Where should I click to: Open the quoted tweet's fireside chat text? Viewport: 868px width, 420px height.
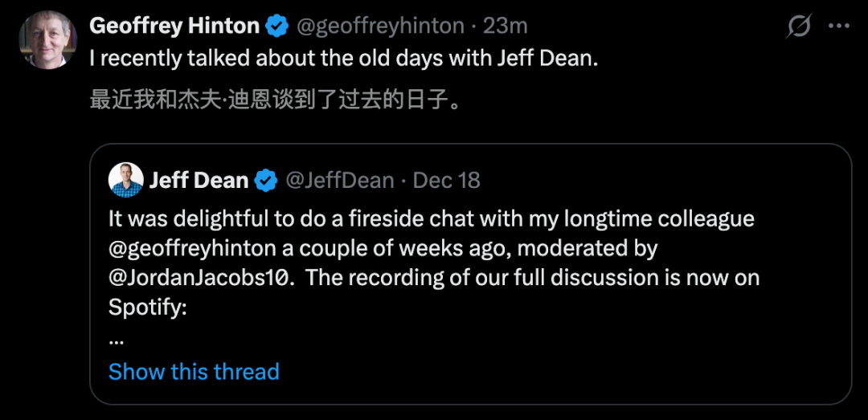(x=431, y=218)
